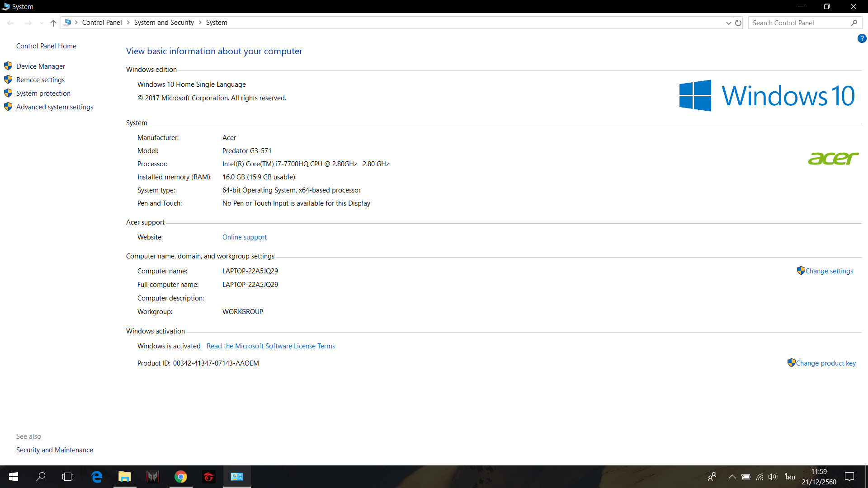Click the up arrow navigation icon
This screenshot has height=488, width=868.
[53, 23]
